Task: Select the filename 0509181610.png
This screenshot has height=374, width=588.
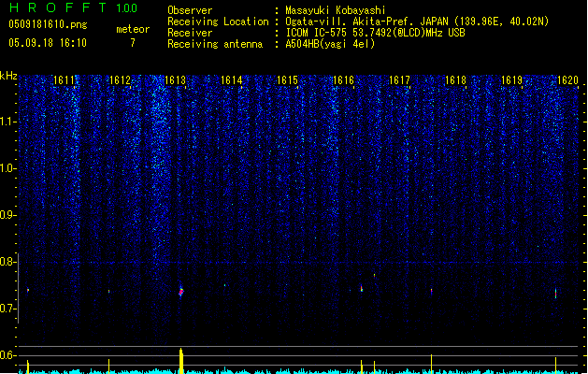Action: tap(48, 24)
